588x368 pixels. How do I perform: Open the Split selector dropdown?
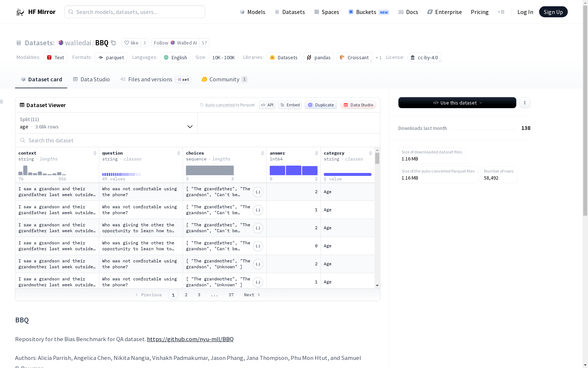point(106,123)
